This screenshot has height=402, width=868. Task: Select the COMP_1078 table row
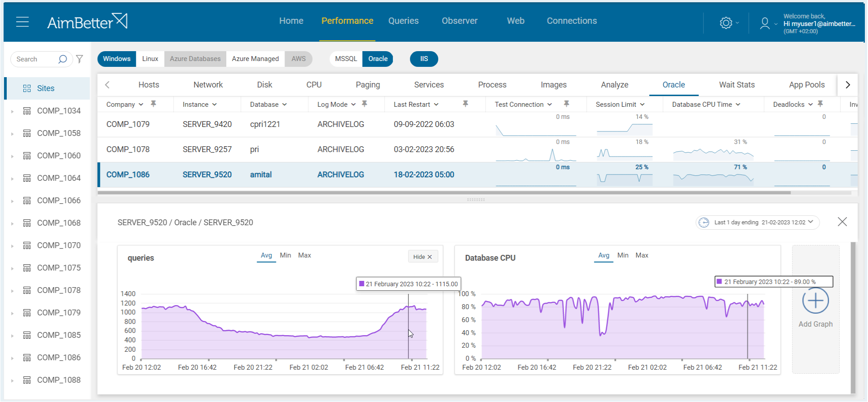(x=478, y=149)
